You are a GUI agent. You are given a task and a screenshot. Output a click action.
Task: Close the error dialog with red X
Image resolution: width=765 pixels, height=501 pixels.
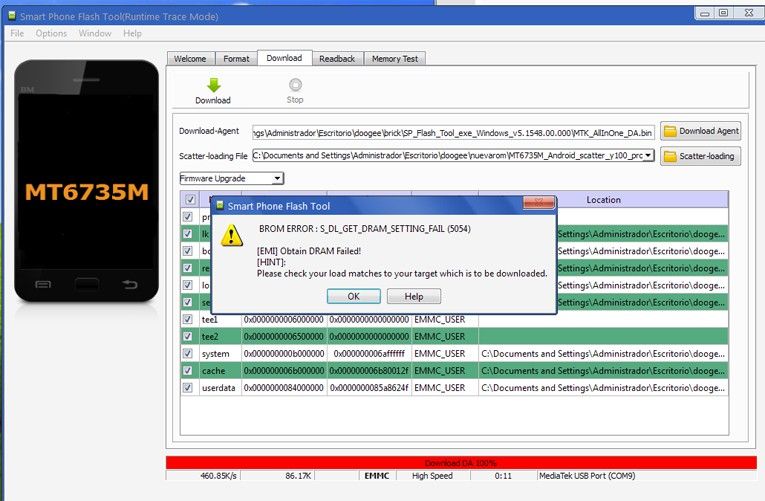coord(539,202)
